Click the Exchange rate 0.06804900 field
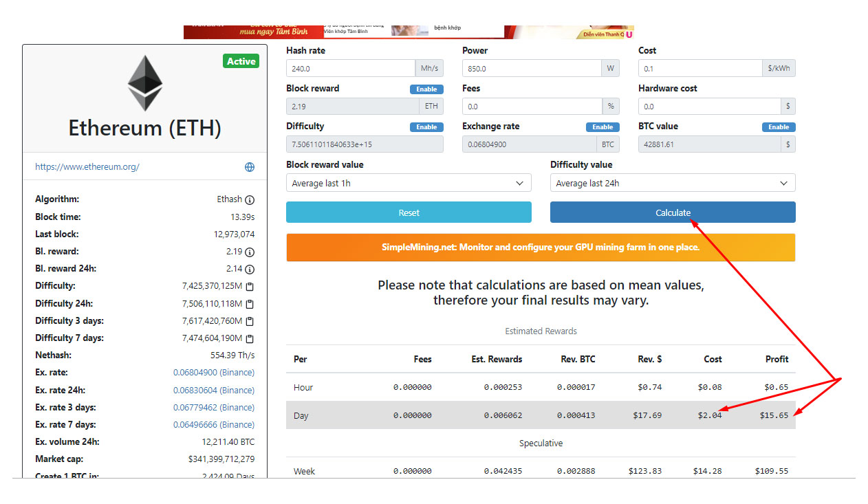This screenshot has height=504, width=868. click(x=529, y=144)
